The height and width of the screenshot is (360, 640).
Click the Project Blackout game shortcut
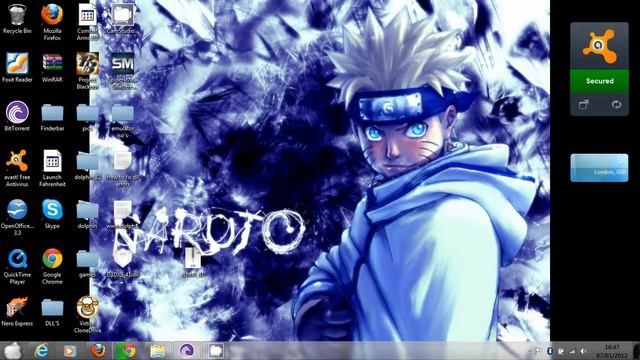click(87, 71)
